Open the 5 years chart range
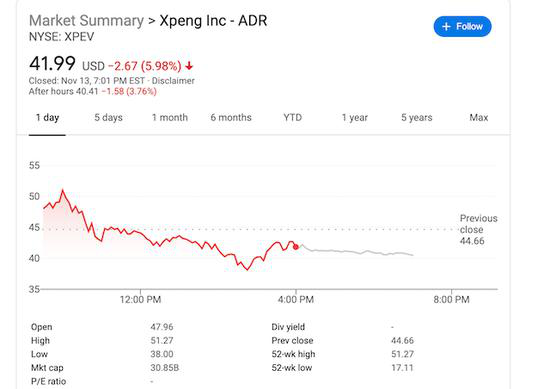This screenshot has width=550, height=389. 417,118
